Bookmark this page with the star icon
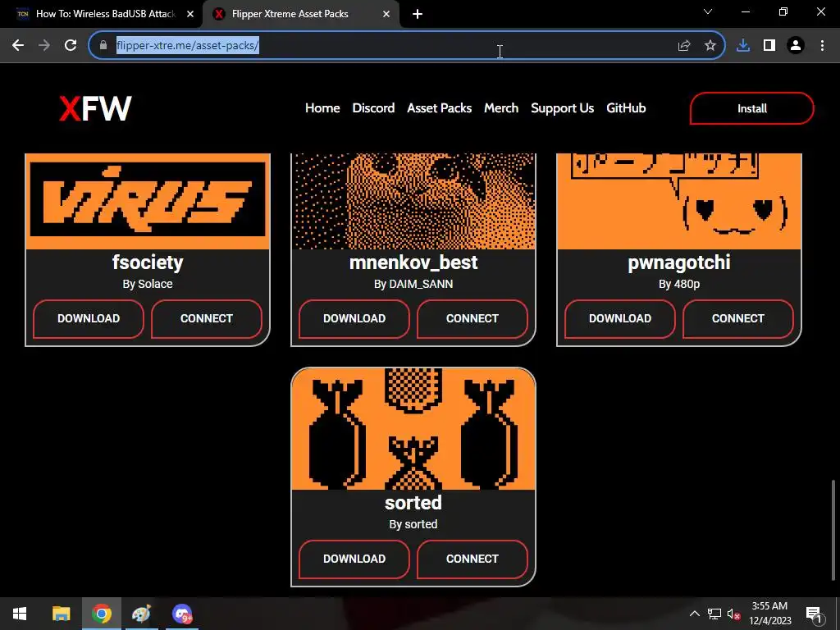This screenshot has width=840, height=630. click(710, 46)
